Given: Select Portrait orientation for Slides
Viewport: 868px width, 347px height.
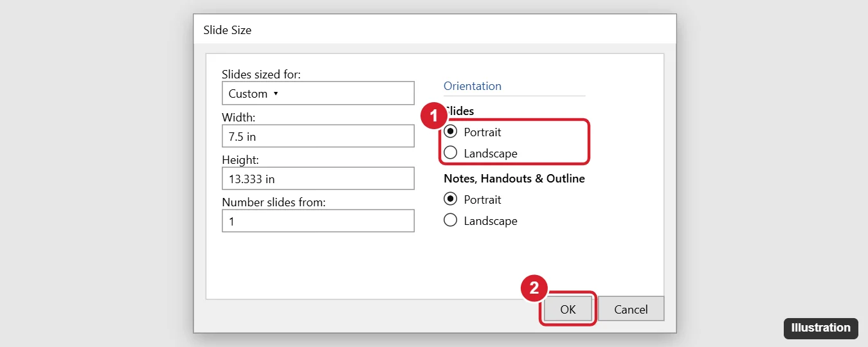Looking at the screenshot, I should coord(451,132).
